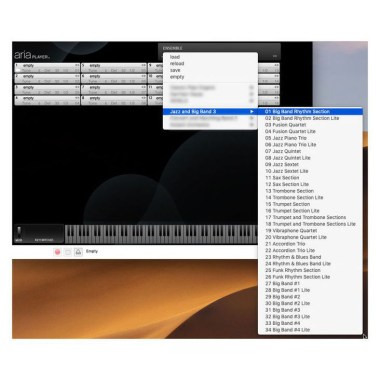Expand the Jazz and Big Band 3 submenu arrow
Viewport: 380px width, 380px height.
pos(252,111)
